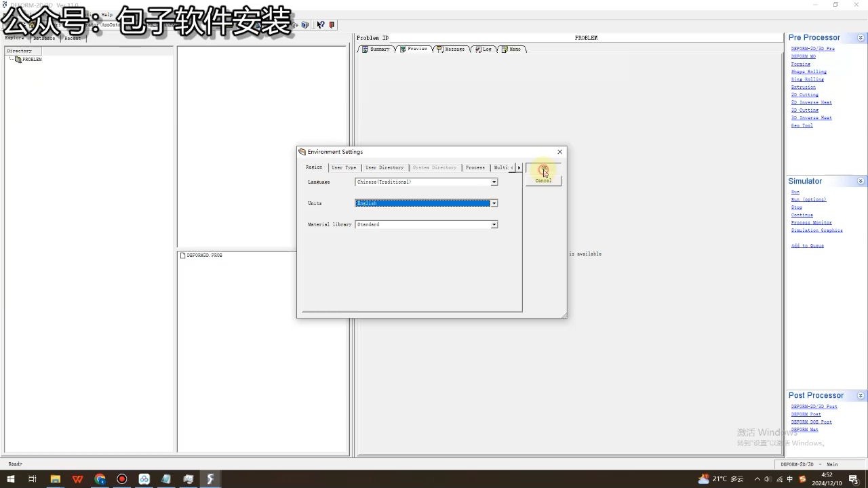Switch to the Preview tab
This screenshot has width=868, height=488.
(414, 49)
